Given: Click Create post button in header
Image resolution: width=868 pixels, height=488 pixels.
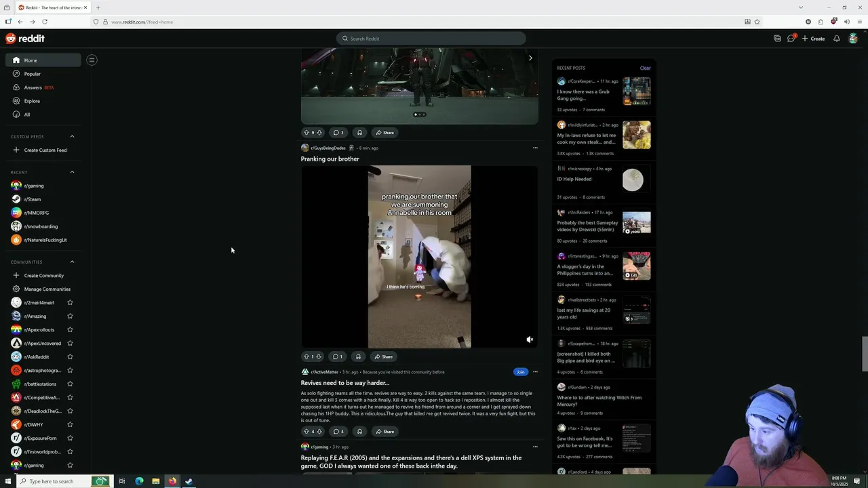Looking at the screenshot, I should (x=813, y=39).
